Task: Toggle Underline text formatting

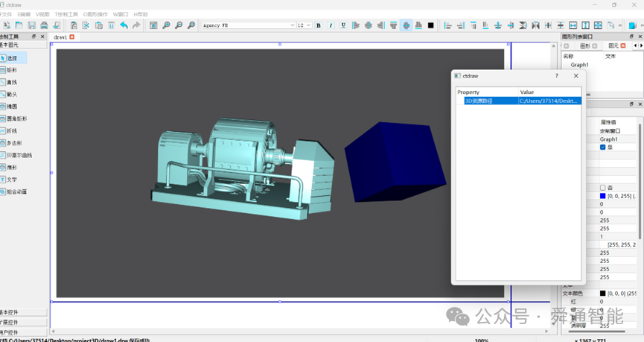Action: 343,25
